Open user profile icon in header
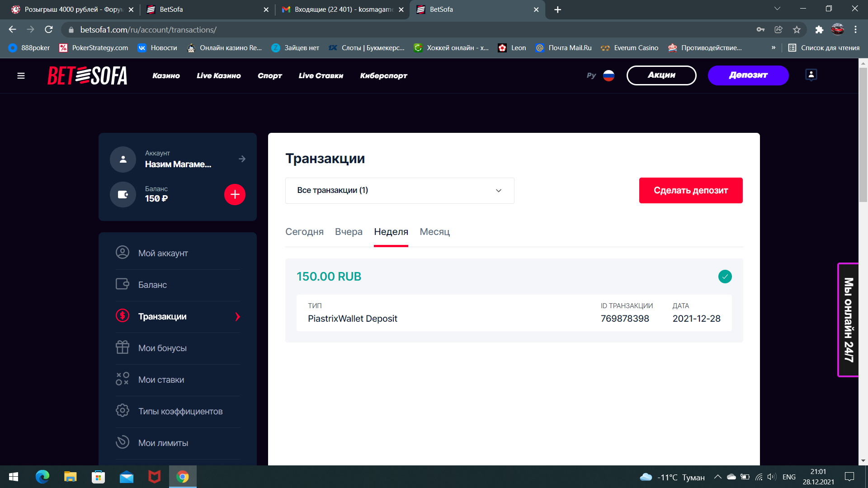Viewport: 868px width, 488px height. pyautogui.click(x=811, y=75)
